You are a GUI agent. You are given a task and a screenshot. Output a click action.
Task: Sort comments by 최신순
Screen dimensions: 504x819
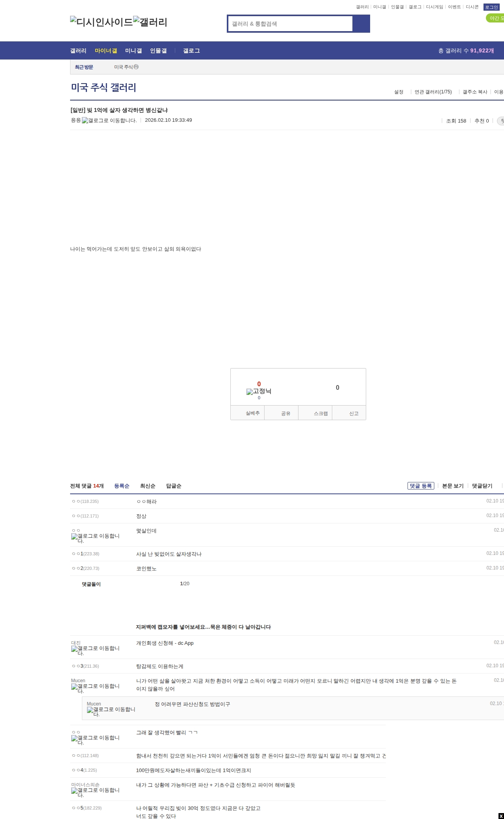coord(148,486)
